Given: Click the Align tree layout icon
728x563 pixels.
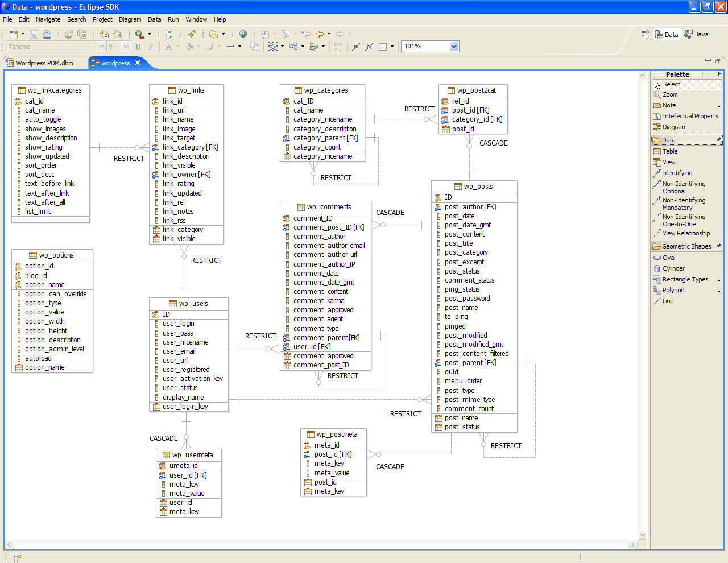Looking at the screenshot, I should tap(314, 47).
